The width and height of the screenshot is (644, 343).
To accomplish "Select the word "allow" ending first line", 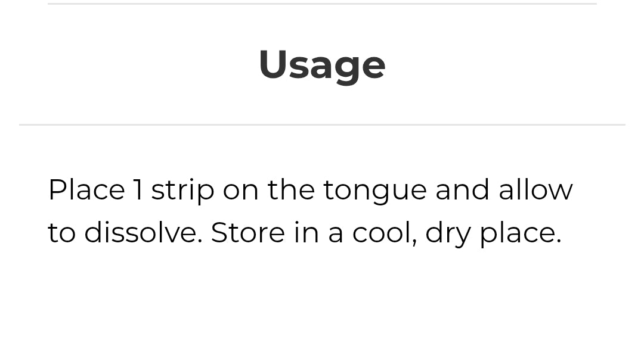I will [535, 191].
